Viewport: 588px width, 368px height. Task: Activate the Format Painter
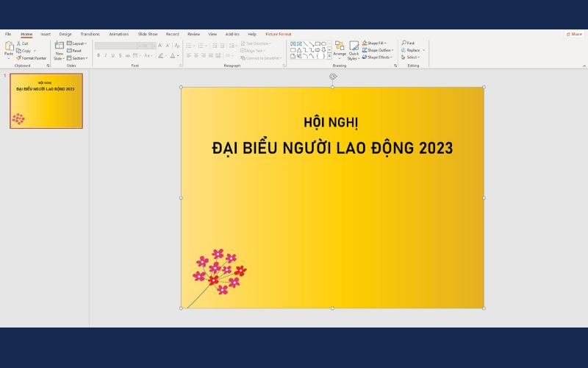[32, 58]
